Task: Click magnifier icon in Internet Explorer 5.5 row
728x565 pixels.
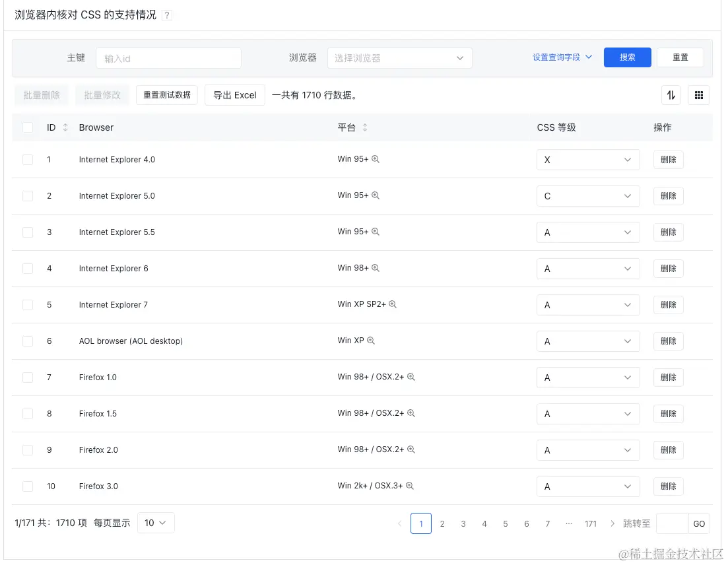Action: coord(376,231)
